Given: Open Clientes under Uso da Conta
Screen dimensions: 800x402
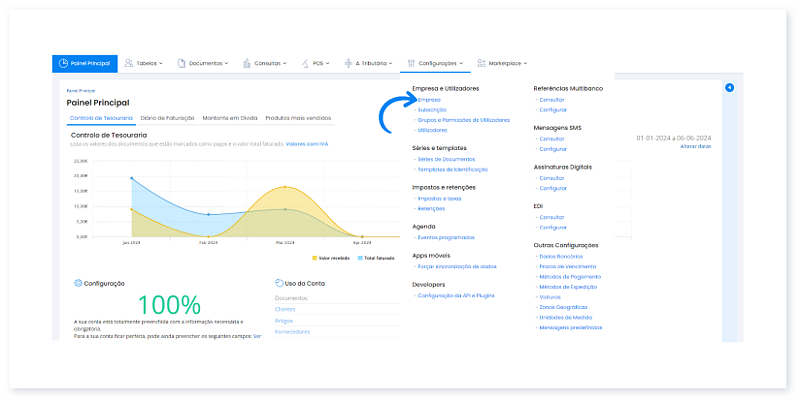Looking at the screenshot, I should [x=285, y=309].
